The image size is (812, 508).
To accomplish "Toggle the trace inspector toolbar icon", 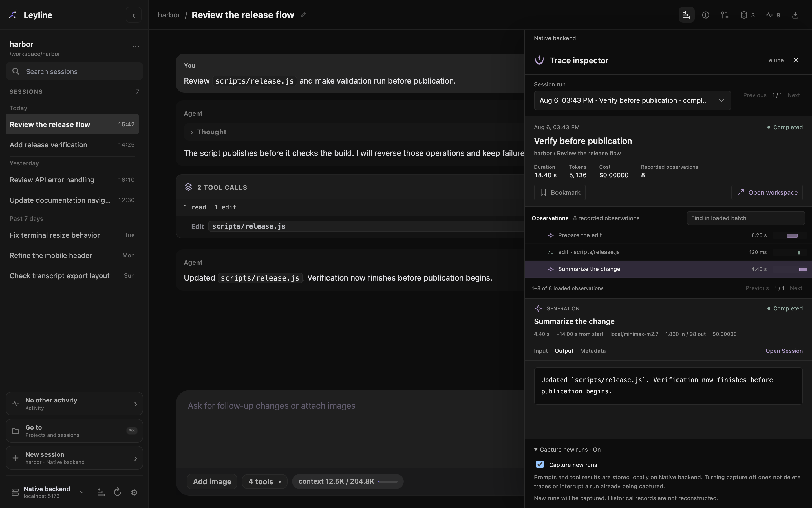I will 687,15.
